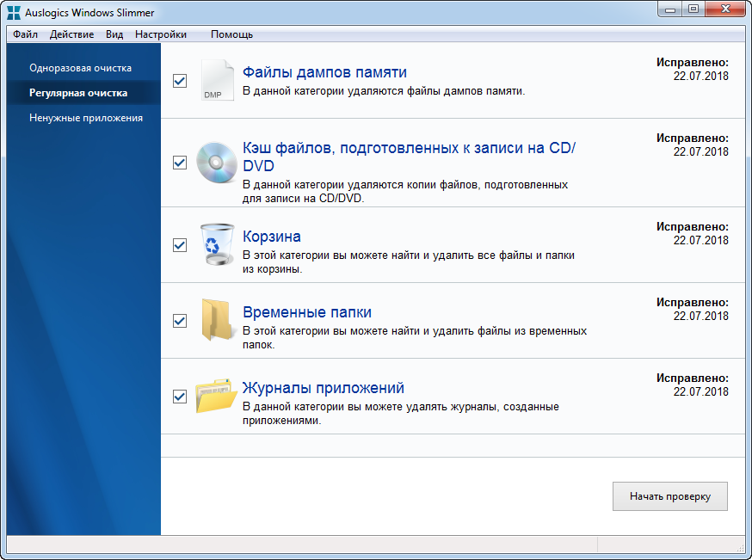Click description 'В данной категории удаляются файлы дампов памяти.'
This screenshot has height=560, width=752.
coord(384,91)
